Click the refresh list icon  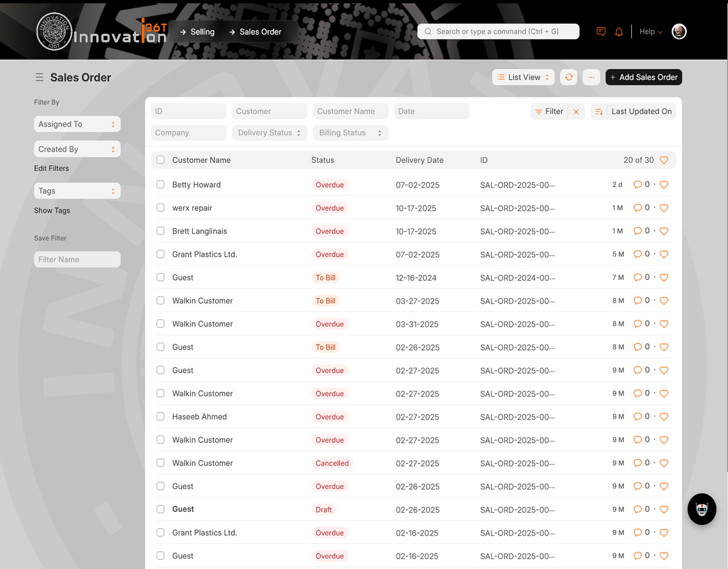pos(569,77)
